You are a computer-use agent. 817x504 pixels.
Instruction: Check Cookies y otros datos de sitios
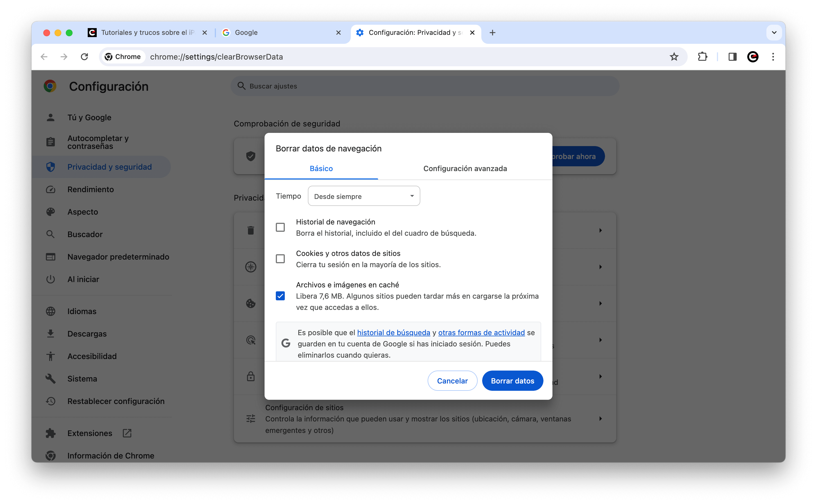tap(281, 259)
